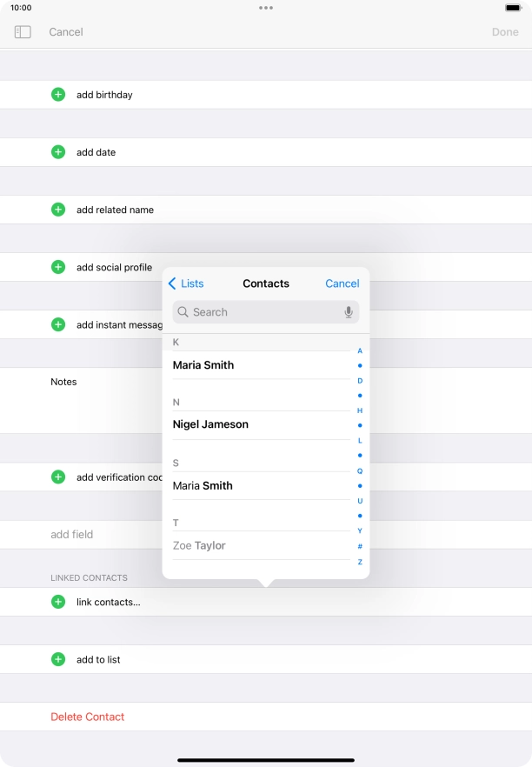The image size is (532, 767).
Task: Select Nigel Jameson from contacts list
Action: (210, 424)
